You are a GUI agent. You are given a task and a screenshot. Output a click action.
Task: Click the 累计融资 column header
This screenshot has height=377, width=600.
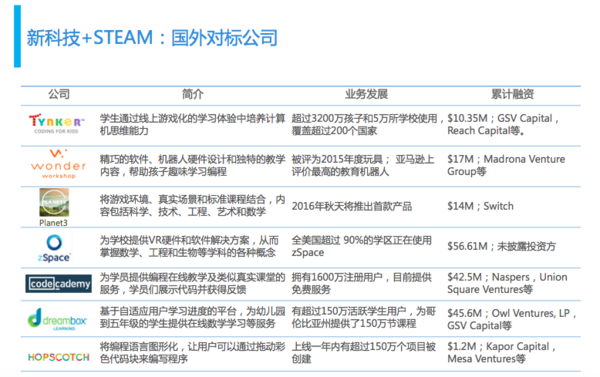tap(512, 94)
